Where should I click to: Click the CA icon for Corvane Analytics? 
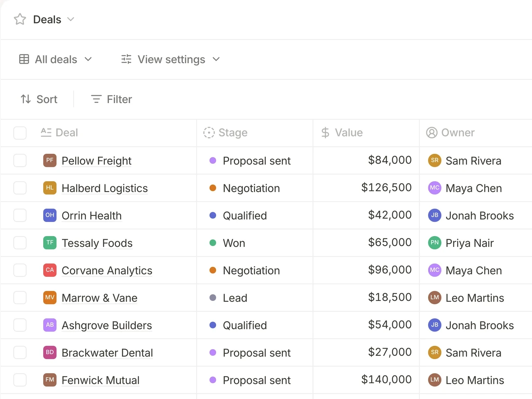pyautogui.click(x=50, y=270)
